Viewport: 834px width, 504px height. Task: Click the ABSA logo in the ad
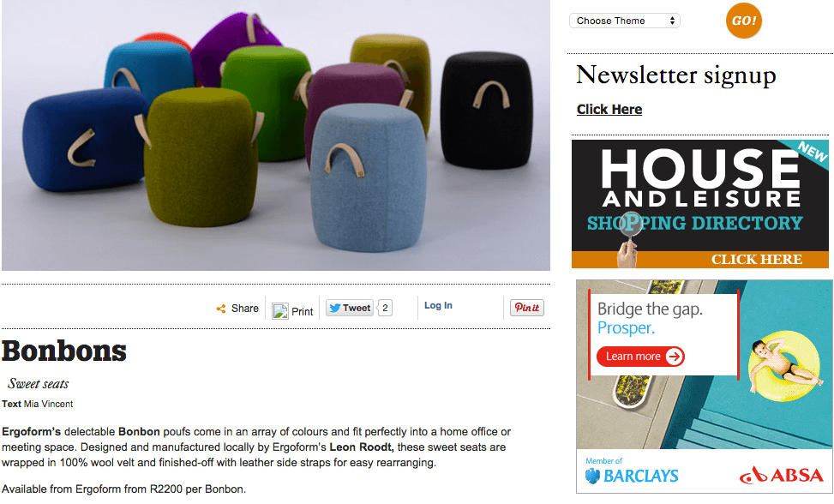tap(781, 475)
